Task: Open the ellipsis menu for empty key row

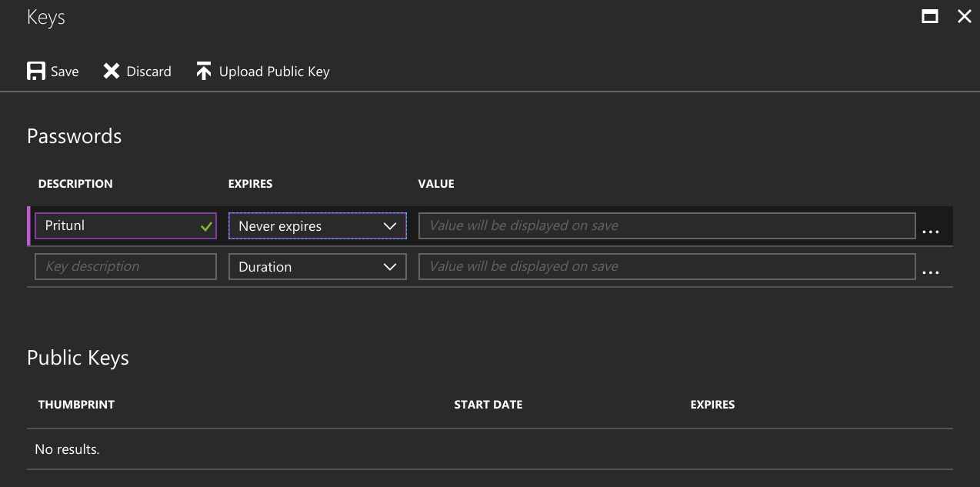Action: pyautogui.click(x=930, y=272)
